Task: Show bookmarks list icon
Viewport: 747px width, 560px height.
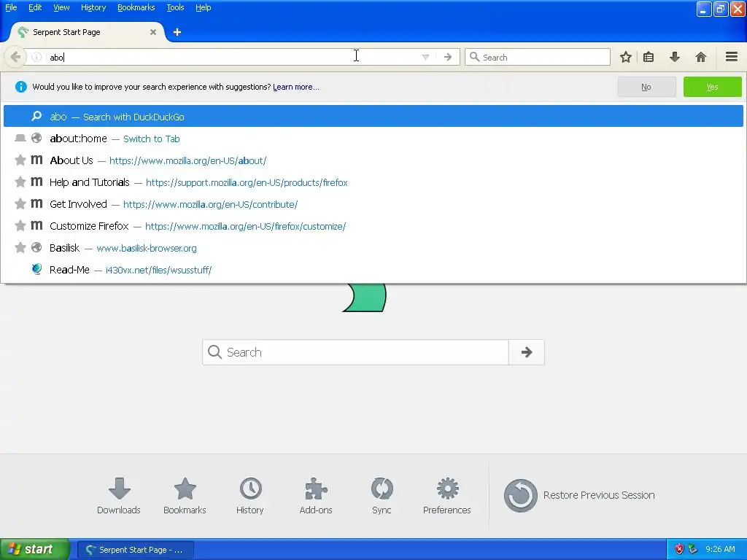Action: [649, 57]
